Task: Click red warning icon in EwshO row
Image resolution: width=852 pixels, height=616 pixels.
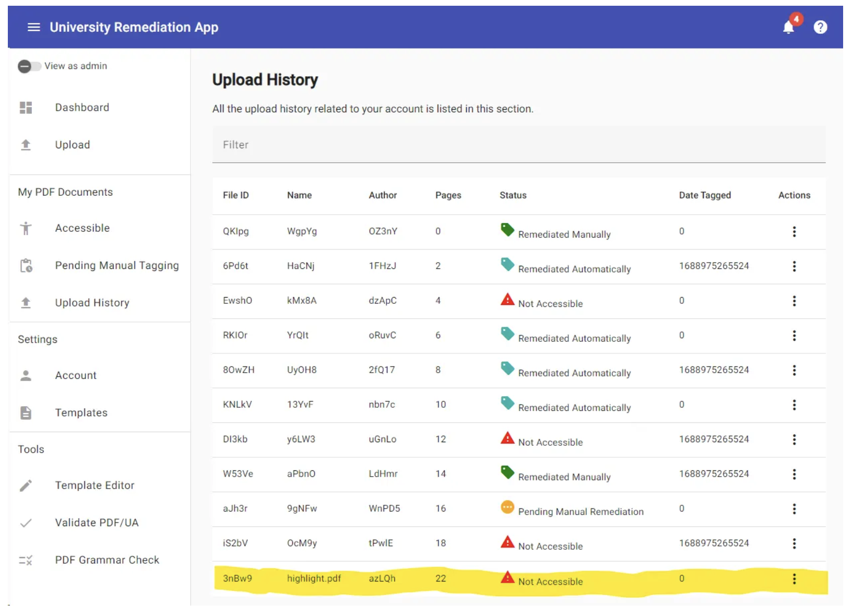Action: [x=507, y=299]
